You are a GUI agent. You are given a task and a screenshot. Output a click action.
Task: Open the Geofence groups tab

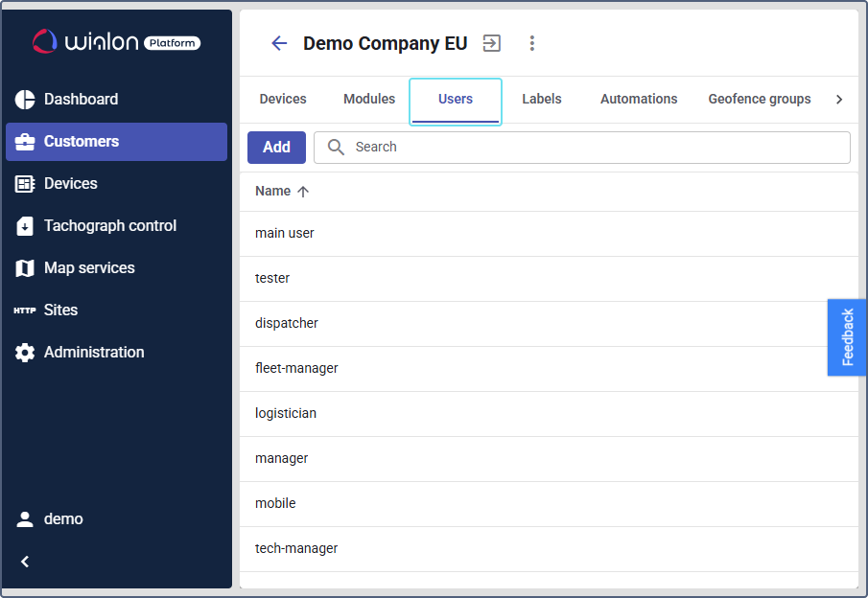[759, 99]
